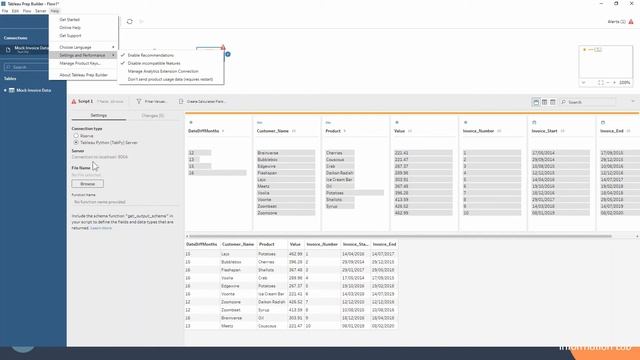640x360 pixels.
Task: Click the Create Calculated Field button
Action: tap(202, 101)
